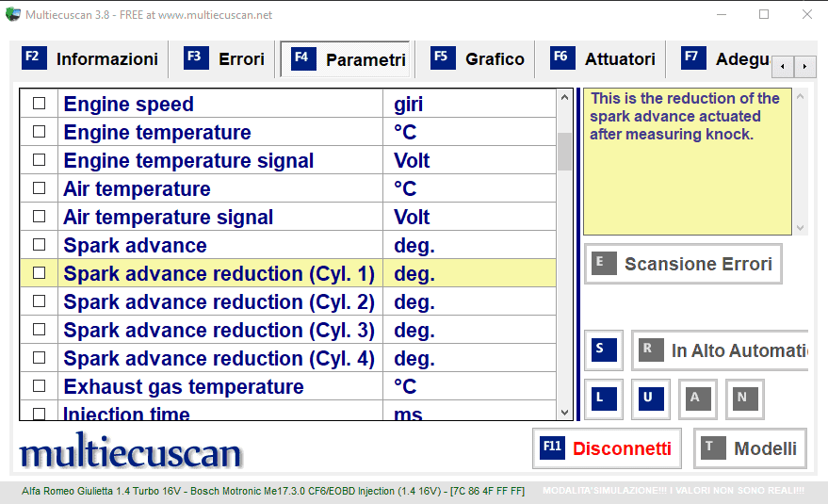Click the parameter list scrollbar thumb
This screenshot has height=504, width=828.
(564, 152)
